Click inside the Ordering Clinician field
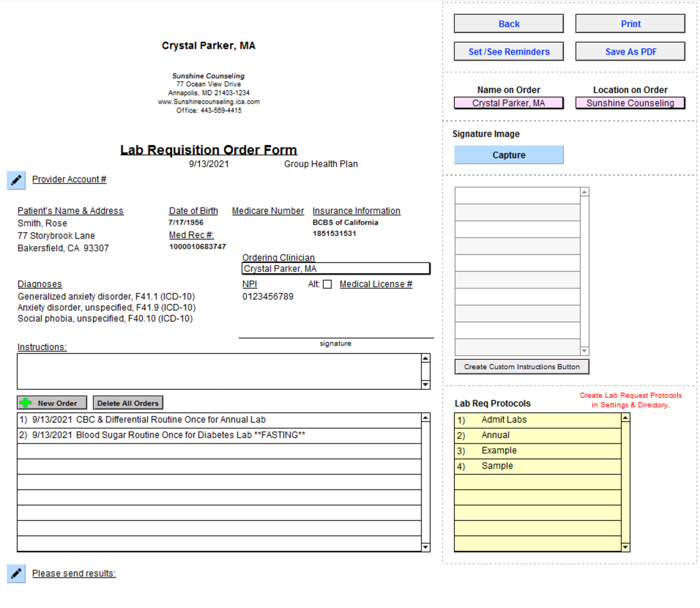The height and width of the screenshot is (608, 700). pos(335,268)
